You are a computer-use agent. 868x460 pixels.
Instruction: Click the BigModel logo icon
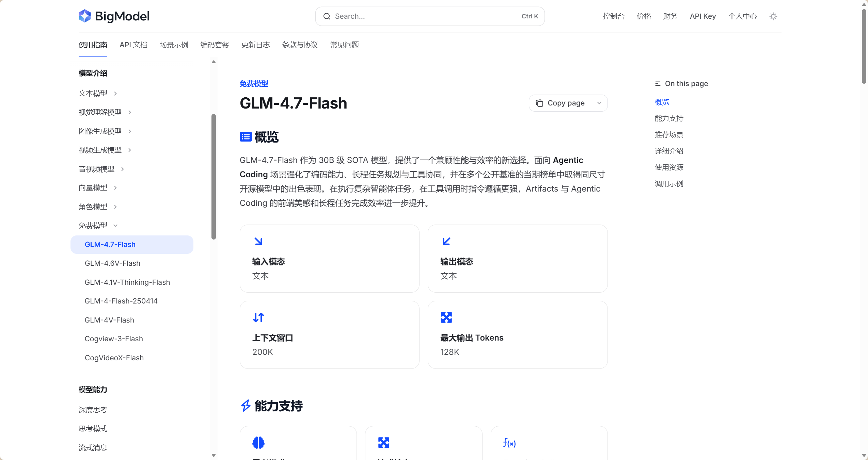point(85,16)
